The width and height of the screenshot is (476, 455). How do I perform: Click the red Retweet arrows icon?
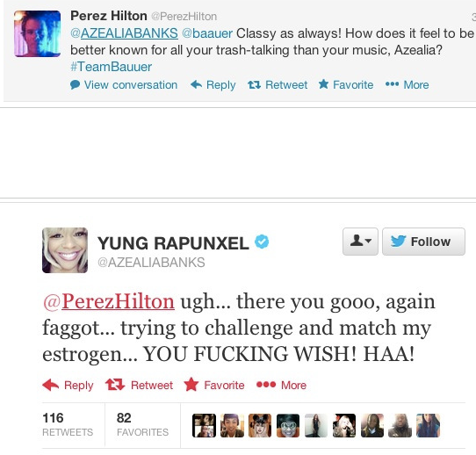[115, 385]
